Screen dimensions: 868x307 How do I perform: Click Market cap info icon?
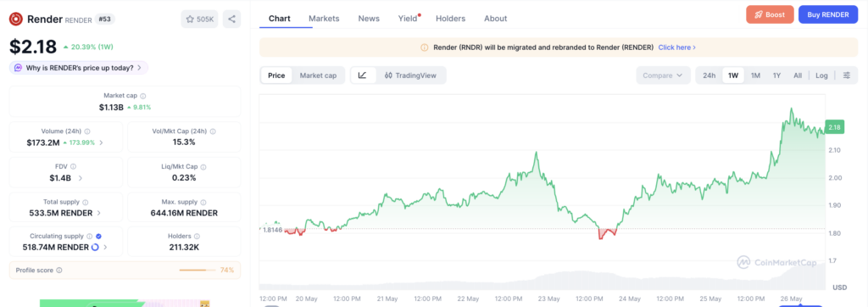(142, 96)
